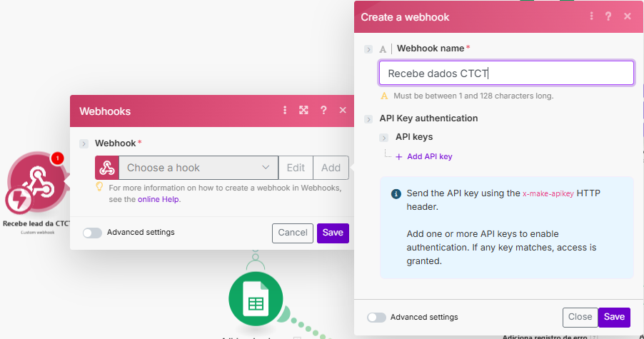The image size is (644, 339).
Task: Close the Create a webhook dialog with X
Action: [628, 16]
